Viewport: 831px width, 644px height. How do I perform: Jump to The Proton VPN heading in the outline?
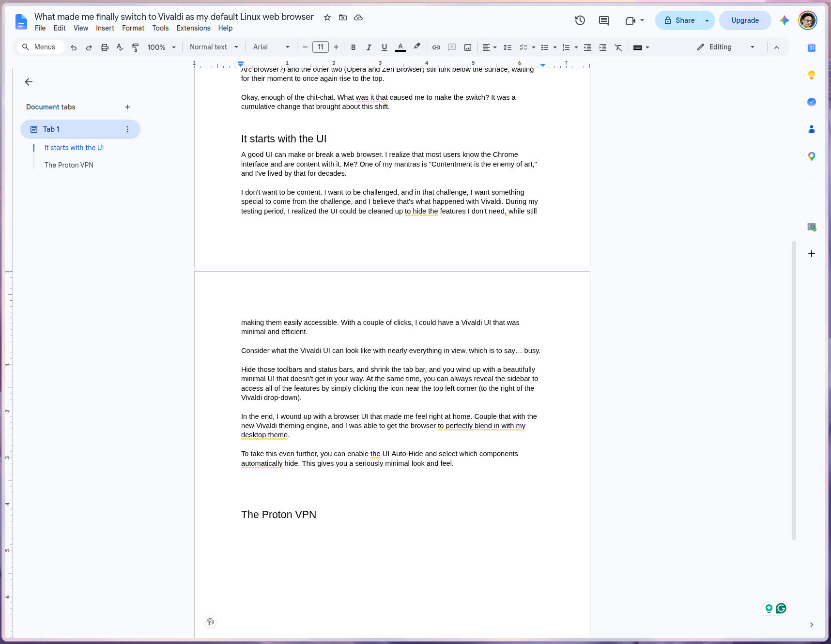click(69, 165)
